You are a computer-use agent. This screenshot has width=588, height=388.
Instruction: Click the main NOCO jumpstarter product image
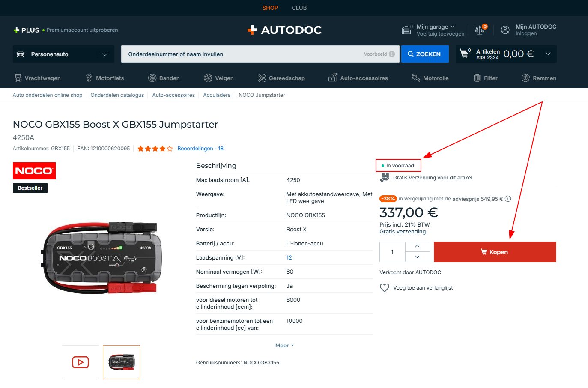coord(101,258)
